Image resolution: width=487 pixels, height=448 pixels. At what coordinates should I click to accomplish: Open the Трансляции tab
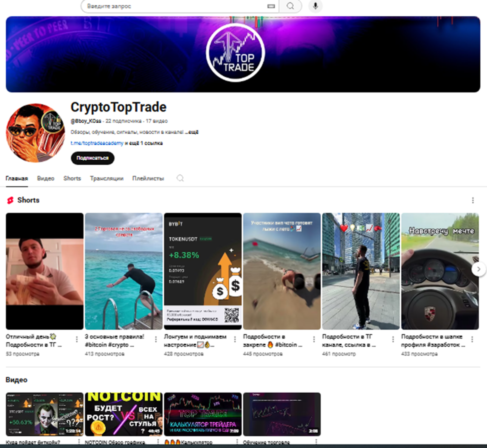tap(106, 178)
